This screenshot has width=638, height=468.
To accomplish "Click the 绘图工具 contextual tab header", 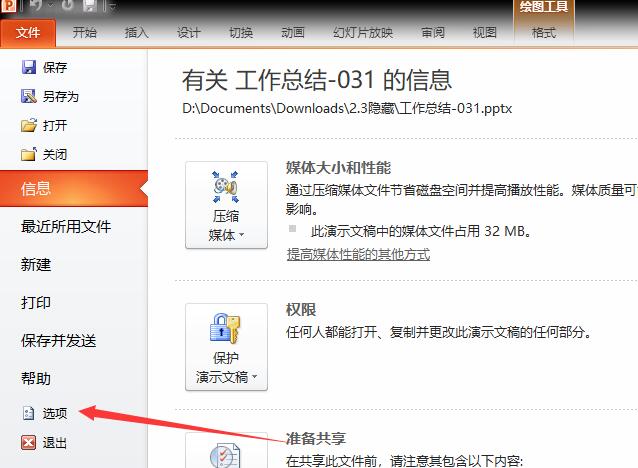I will coord(544,7).
